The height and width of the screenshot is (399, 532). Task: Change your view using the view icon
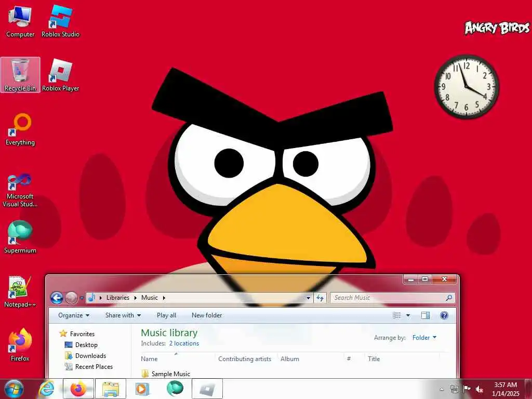tap(396, 315)
